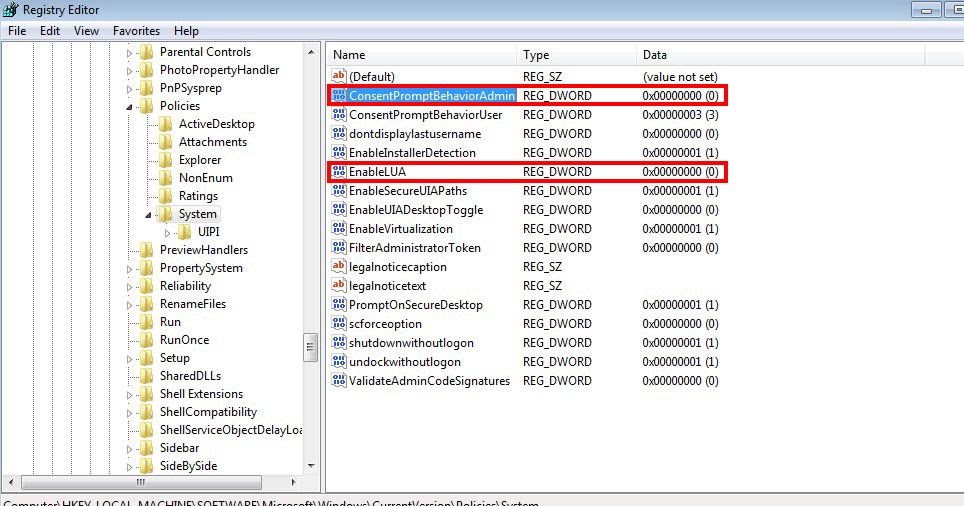This screenshot has height=506, width=964.
Task: Expand the UIPI subkey
Action: [168, 233]
